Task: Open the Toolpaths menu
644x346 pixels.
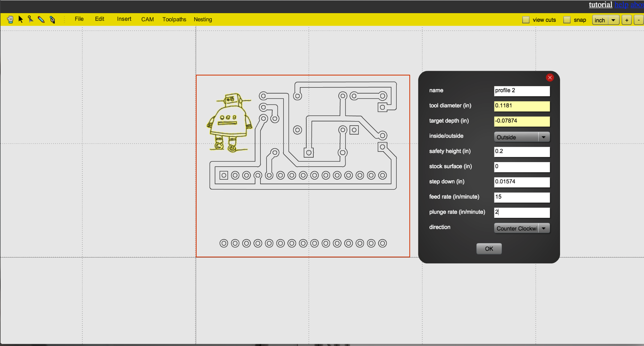Action: coord(174,19)
